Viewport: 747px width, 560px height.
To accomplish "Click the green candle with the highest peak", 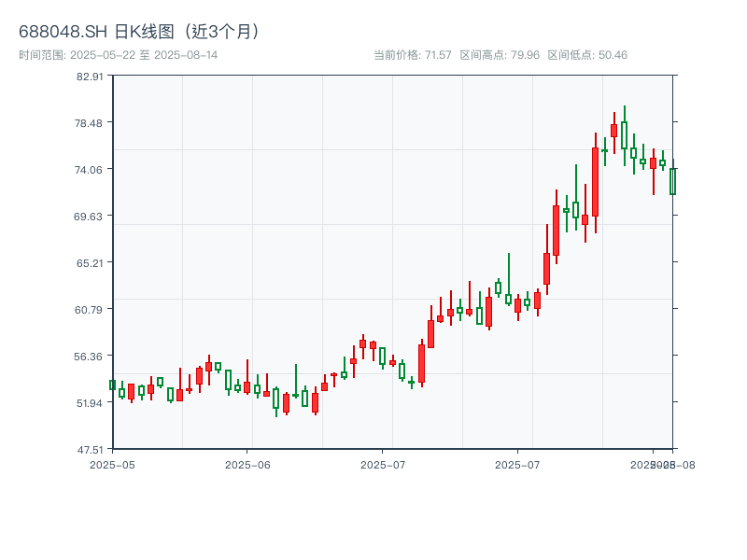I will (x=624, y=135).
